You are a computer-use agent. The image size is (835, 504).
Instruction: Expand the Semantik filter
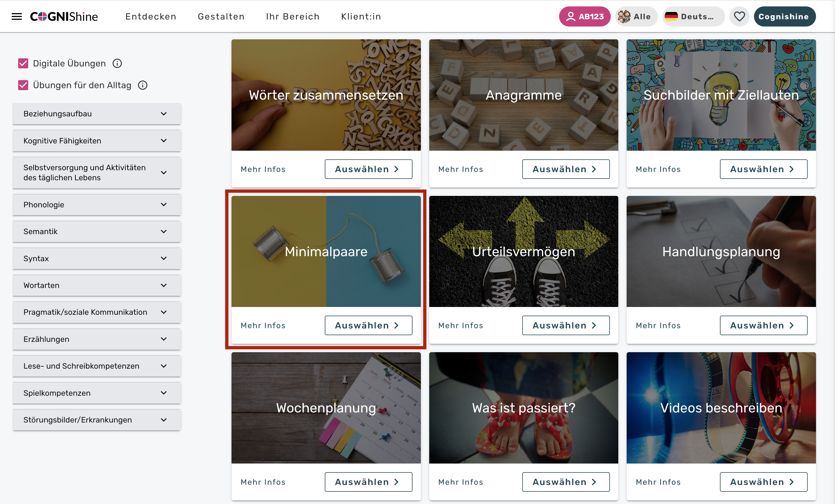pyautogui.click(x=96, y=231)
